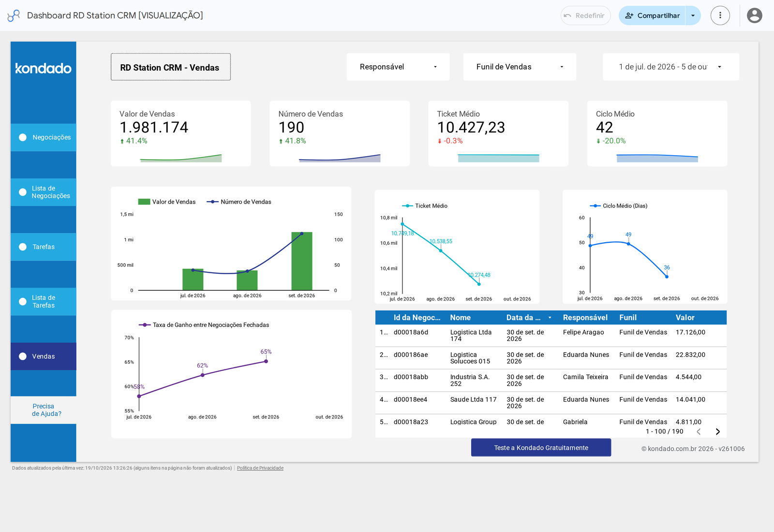Click the Redefinir reset button

(585, 15)
